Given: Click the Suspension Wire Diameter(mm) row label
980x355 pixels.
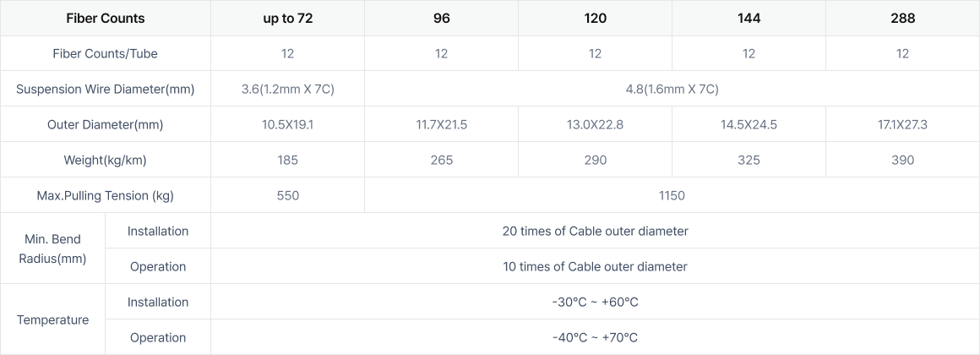Looking at the screenshot, I should (105, 90).
